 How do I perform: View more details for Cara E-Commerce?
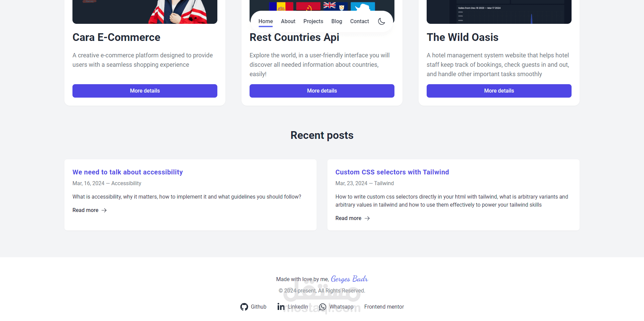(145, 91)
